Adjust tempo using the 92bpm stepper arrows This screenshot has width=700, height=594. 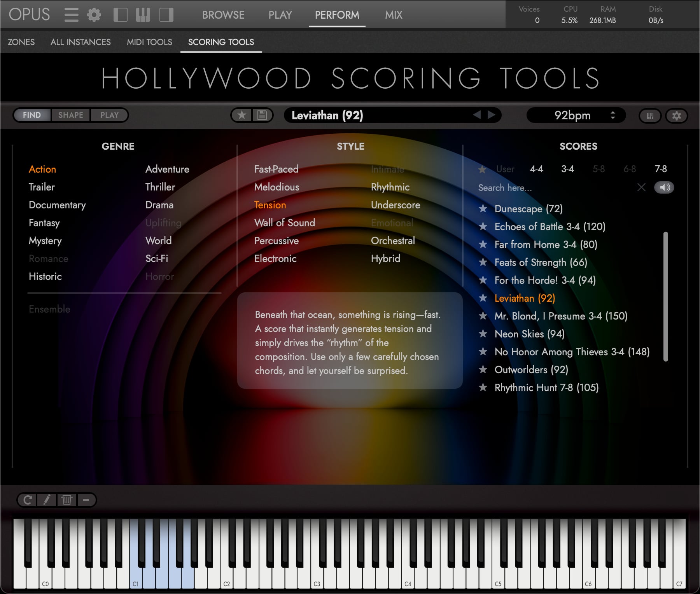pos(613,115)
